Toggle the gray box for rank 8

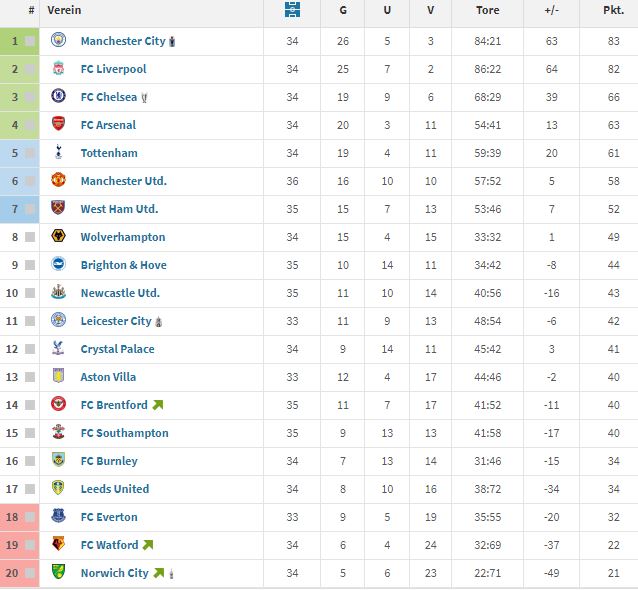[x=30, y=237]
